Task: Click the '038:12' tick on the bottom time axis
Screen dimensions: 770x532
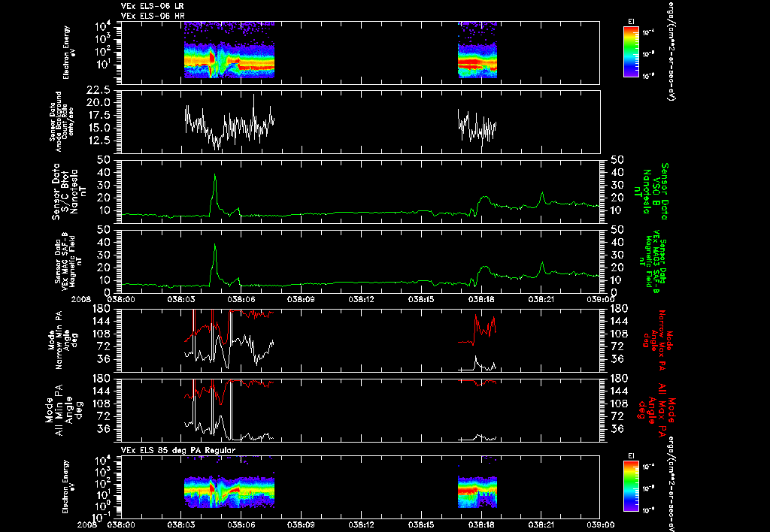Action: [x=362, y=524]
